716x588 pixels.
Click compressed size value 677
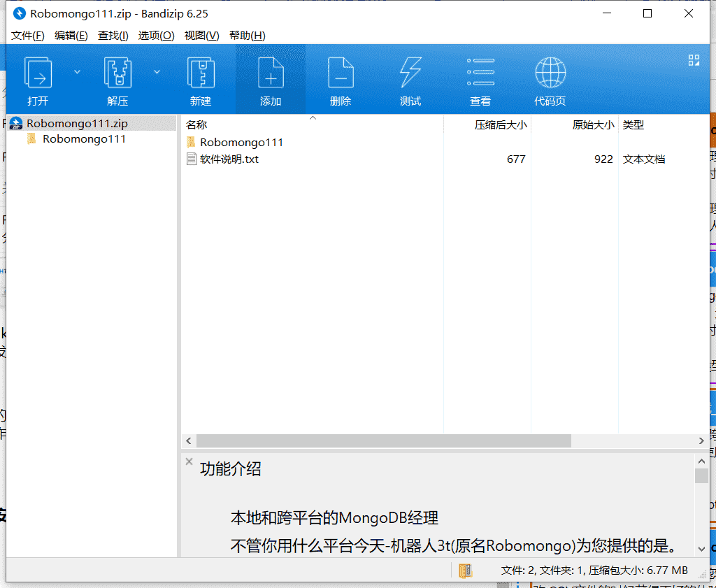[x=516, y=159]
